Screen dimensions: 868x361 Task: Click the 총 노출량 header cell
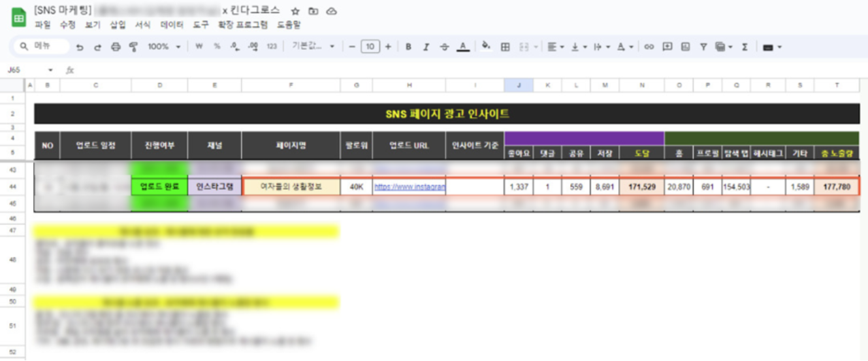(x=837, y=153)
